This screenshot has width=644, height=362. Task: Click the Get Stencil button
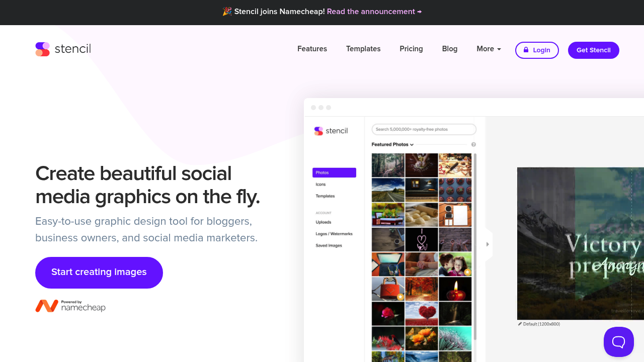[x=593, y=50]
